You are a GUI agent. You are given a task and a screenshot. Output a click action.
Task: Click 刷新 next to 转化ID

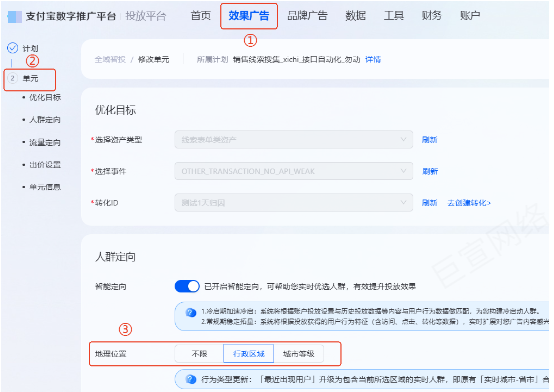429,203
